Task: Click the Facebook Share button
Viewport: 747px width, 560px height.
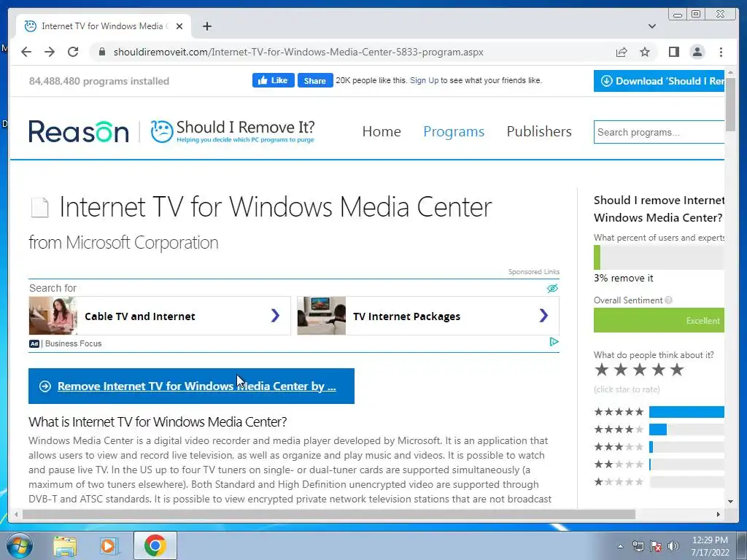Action: 315,80
